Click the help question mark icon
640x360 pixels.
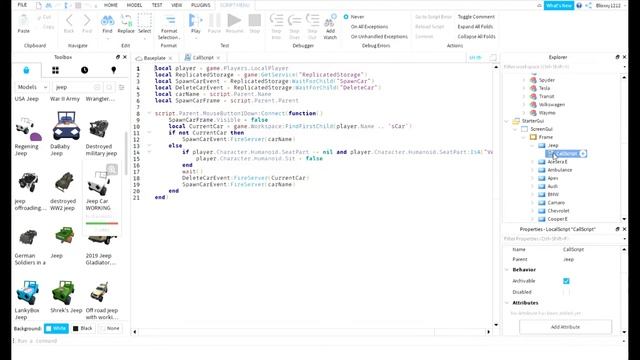(x=579, y=6)
